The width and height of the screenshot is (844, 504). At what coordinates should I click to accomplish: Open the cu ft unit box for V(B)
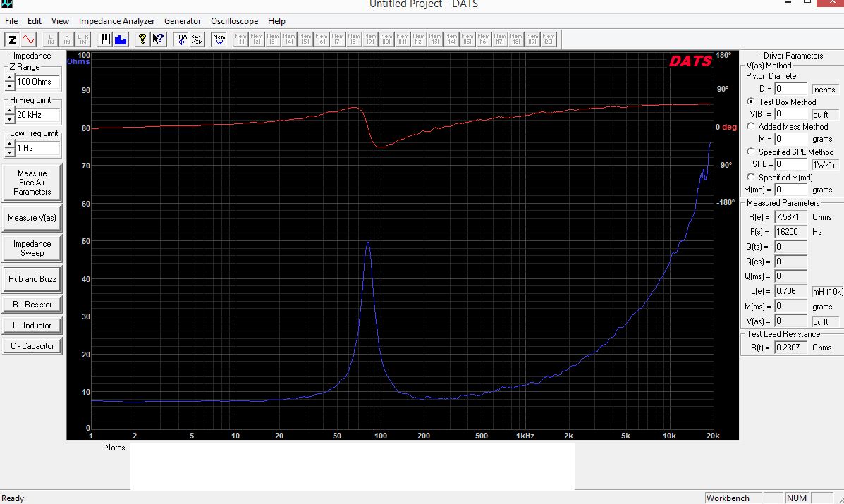pyautogui.click(x=825, y=115)
